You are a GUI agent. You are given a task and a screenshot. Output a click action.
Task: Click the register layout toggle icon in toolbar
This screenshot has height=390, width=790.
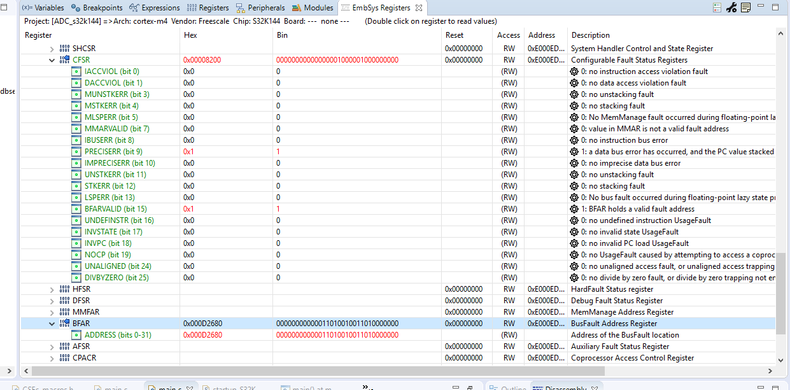point(717,8)
